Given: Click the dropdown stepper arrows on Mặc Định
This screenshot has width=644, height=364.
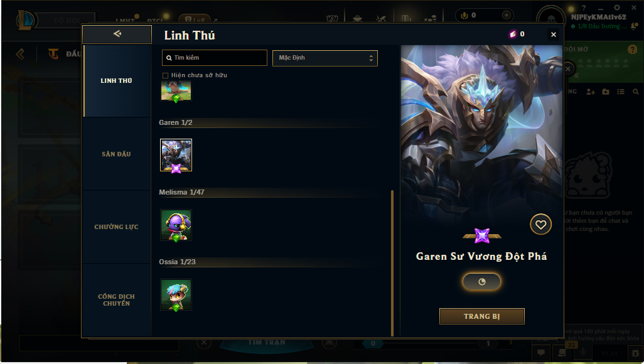Looking at the screenshot, I should click(371, 58).
